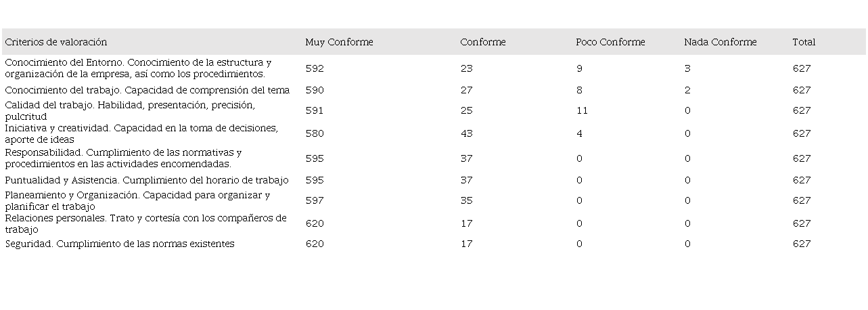Select the Puntualidad y Asistencia row label
This screenshot has width=868, height=310.
[147, 180]
